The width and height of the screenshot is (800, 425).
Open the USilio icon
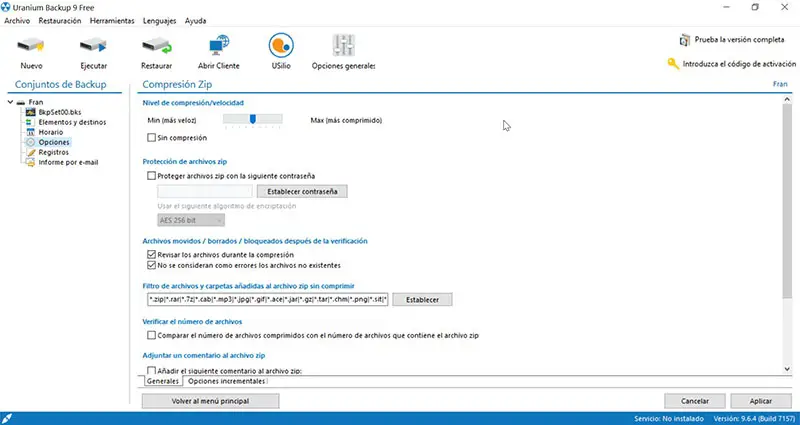pyautogui.click(x=281, y=45)
